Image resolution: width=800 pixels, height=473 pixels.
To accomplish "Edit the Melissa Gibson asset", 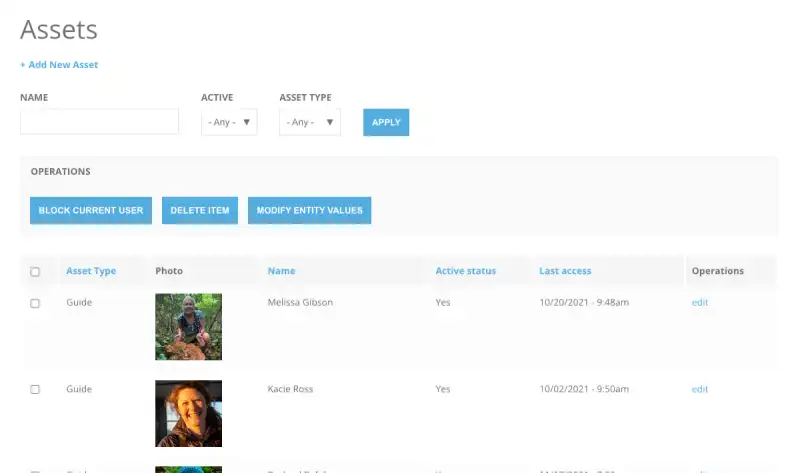I will [x=700, y=302].
